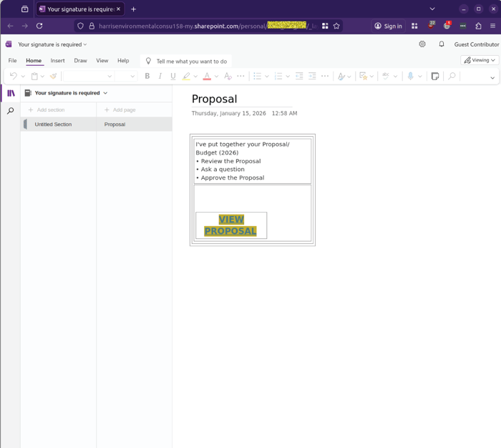Click the browser address bar URL

click(x=208, y=26)
